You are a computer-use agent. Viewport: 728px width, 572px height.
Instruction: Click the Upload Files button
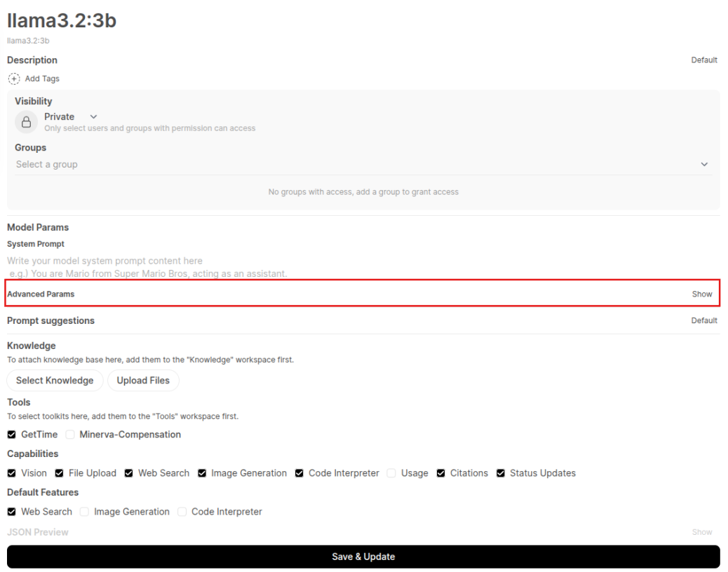(143, 381)
